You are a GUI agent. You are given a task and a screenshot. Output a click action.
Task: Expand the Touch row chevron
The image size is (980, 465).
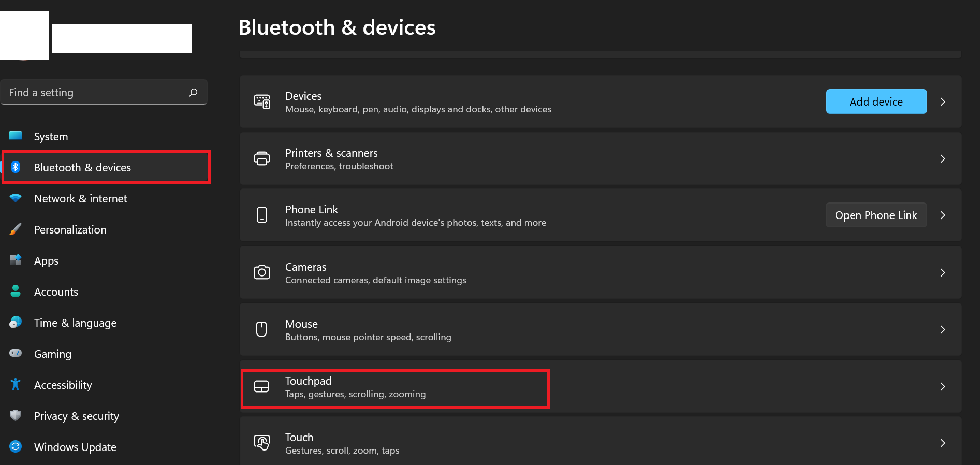click(x=943, y=443)
